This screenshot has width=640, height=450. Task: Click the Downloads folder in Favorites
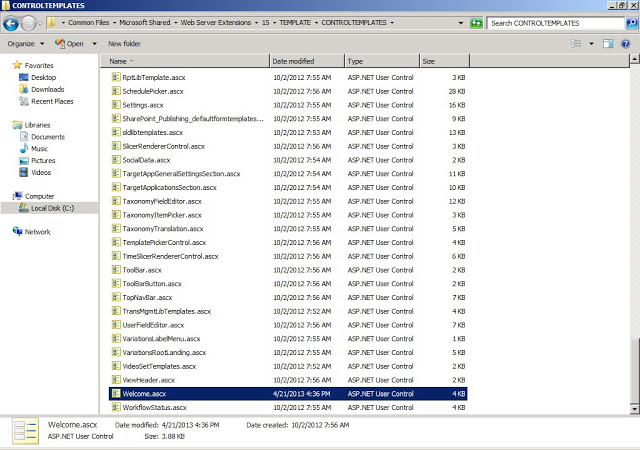point(47,89)
